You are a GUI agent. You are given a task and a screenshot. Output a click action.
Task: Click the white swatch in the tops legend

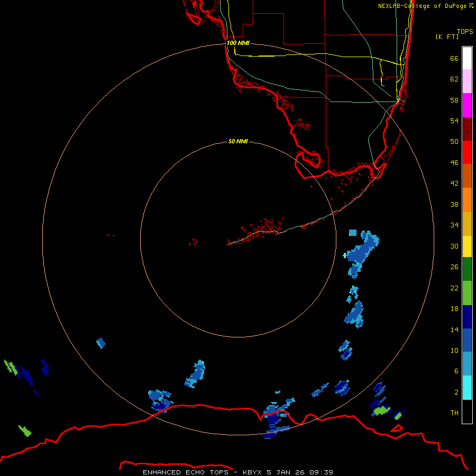[x=467, y=58]
